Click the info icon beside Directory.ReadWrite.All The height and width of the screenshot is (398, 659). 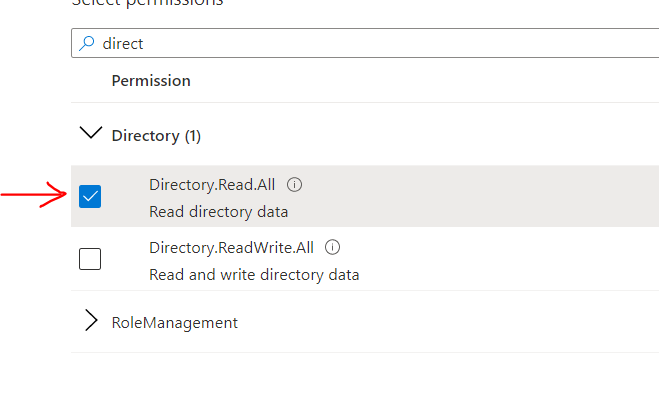(332, 247)
